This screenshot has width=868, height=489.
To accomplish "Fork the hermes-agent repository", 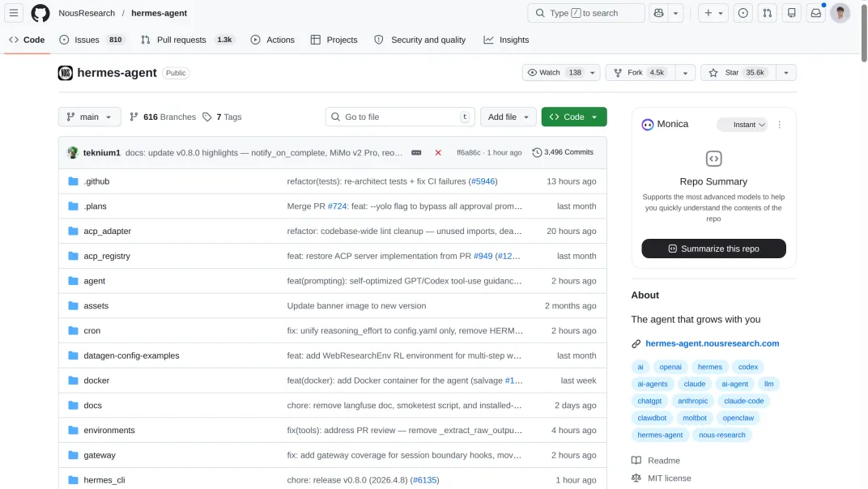I will [641, 73].
